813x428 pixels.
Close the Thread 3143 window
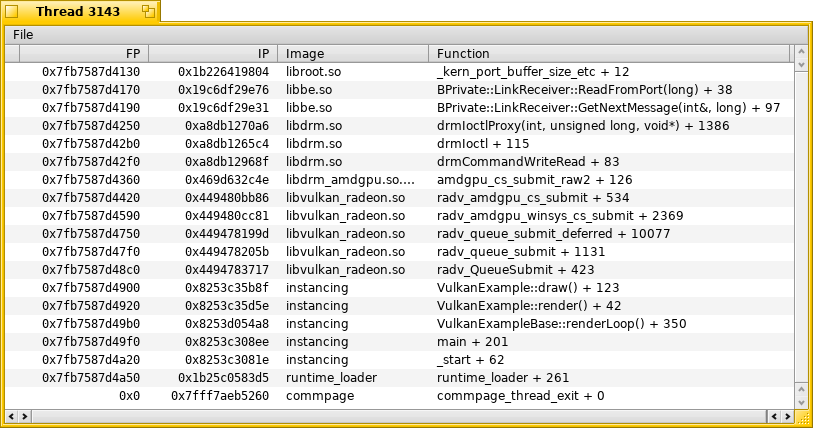[x=11, y=11]
